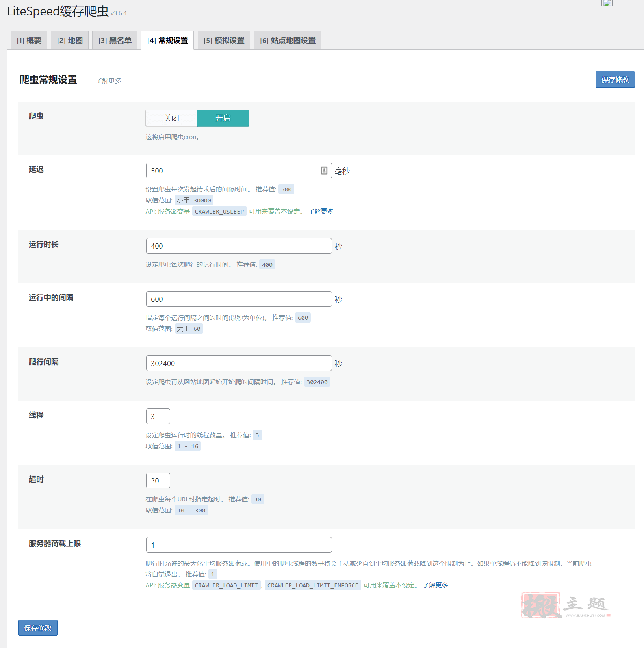Click recommended value 600 under 运行中的间隔

(x=303, y=318)
